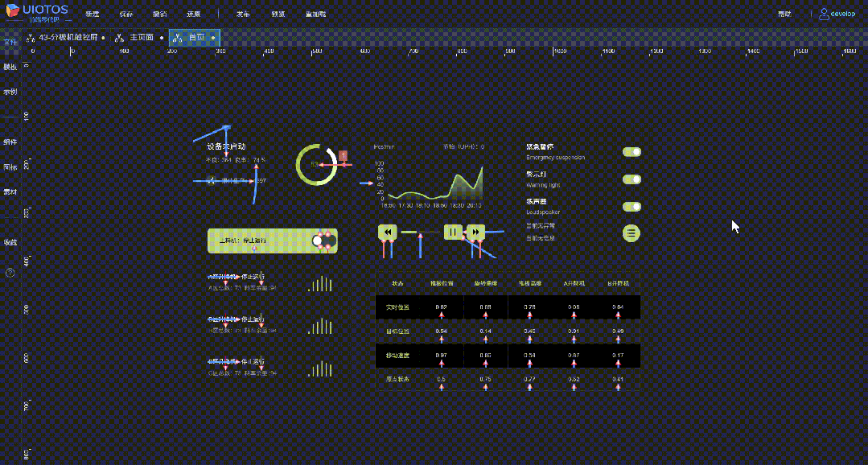Click the 警示灯 label

(x=537, y=174)
